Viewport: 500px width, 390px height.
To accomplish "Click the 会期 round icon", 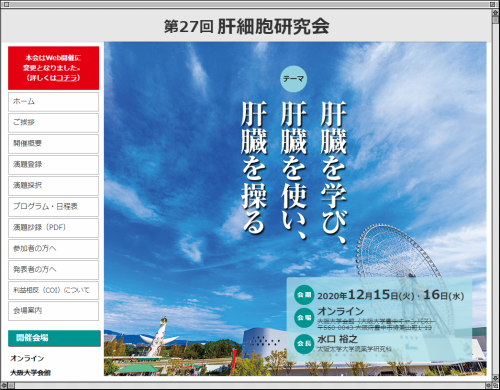I will click(x=304, y=295).
